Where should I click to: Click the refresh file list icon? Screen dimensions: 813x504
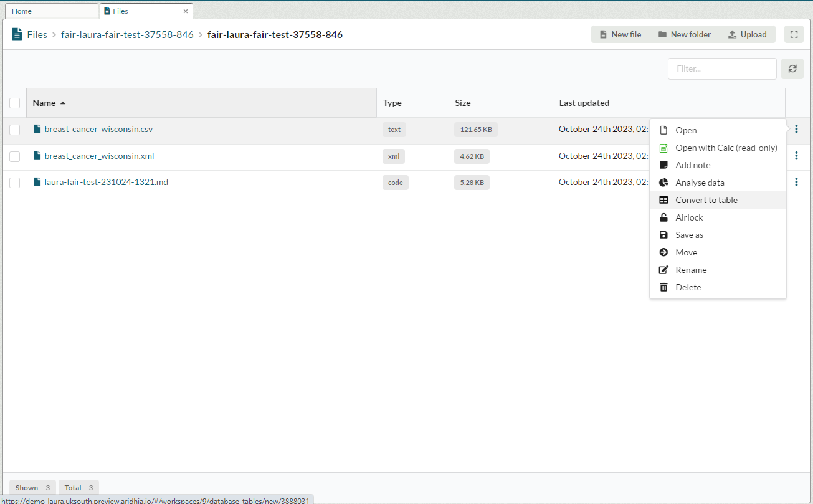[x=792, y=69]
